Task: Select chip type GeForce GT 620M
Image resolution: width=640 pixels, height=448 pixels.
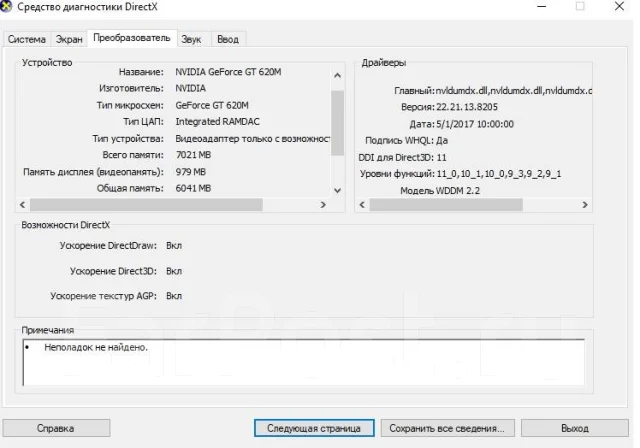Action: coord(212,105)
